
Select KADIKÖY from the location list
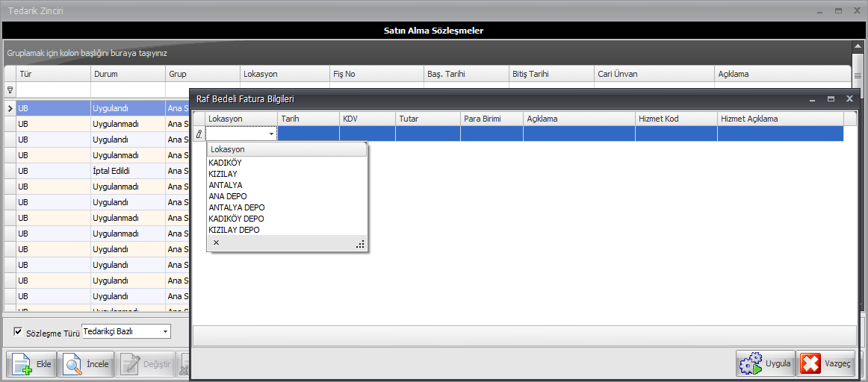click(226, 163)
